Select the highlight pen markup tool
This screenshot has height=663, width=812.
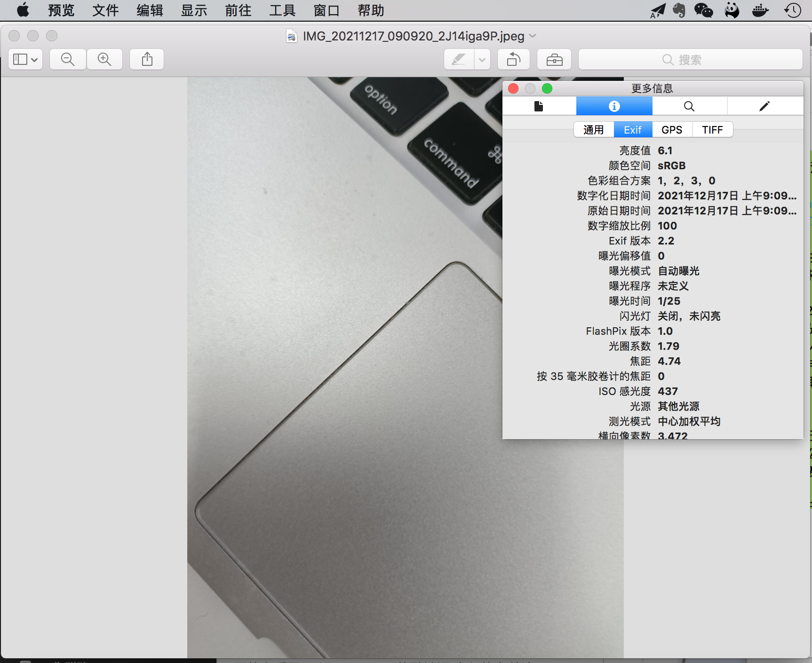point(459,60)
